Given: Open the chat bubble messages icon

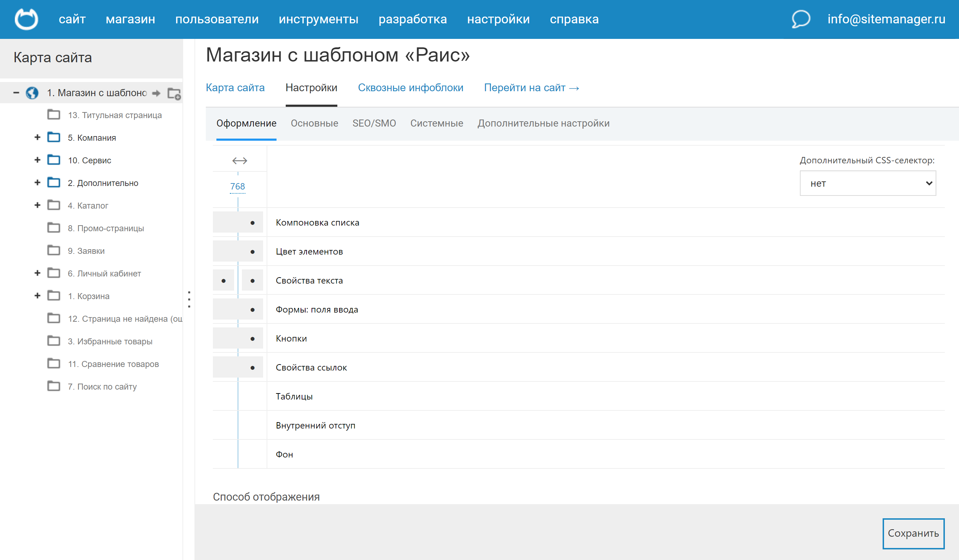Looking at the screenshot, I should 800,19.
